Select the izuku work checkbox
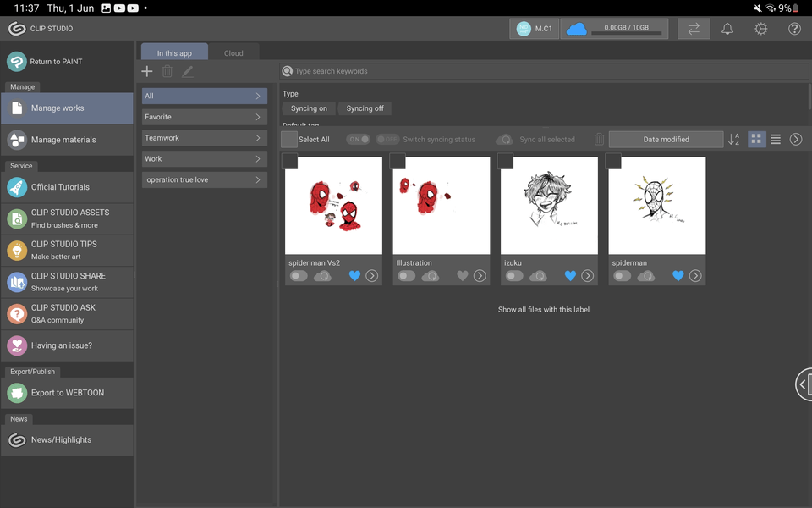812x508 pixels. 505,161
